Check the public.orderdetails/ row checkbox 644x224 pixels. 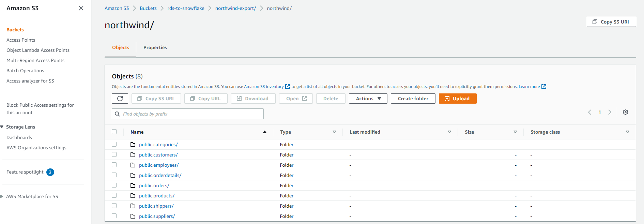pyautogui.click(x=114, y=175)
